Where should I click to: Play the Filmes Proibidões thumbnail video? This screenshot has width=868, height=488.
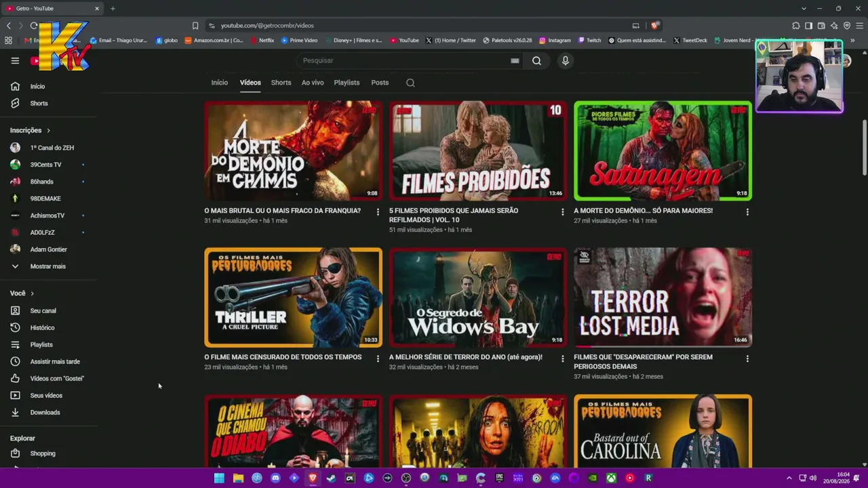[x=478, y=150]
